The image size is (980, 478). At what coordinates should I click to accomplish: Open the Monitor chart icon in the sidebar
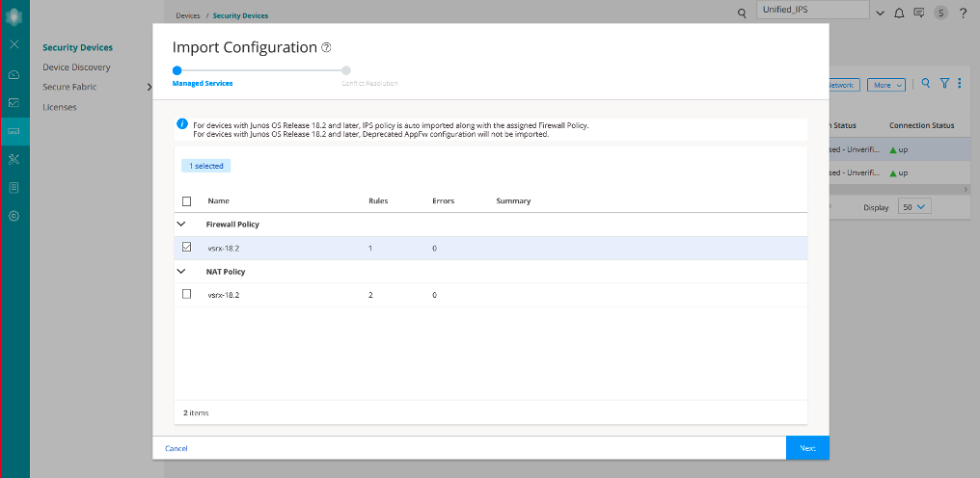14,102
